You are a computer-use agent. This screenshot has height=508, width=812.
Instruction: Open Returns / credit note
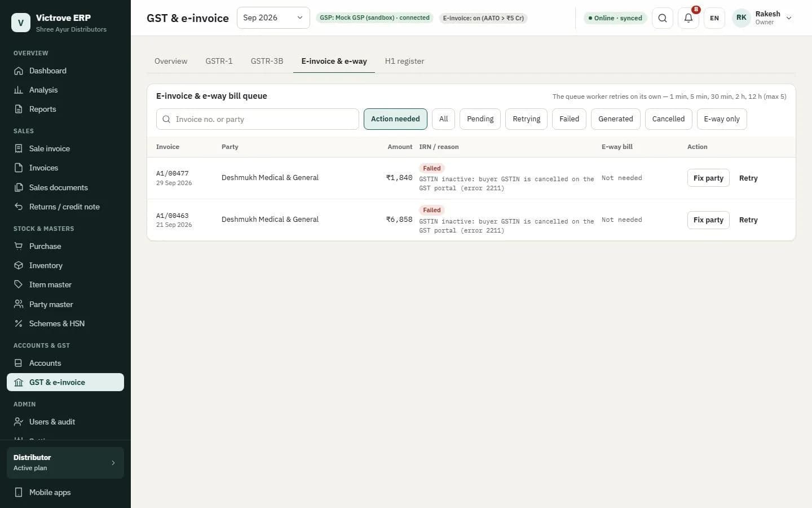point(65,207)
